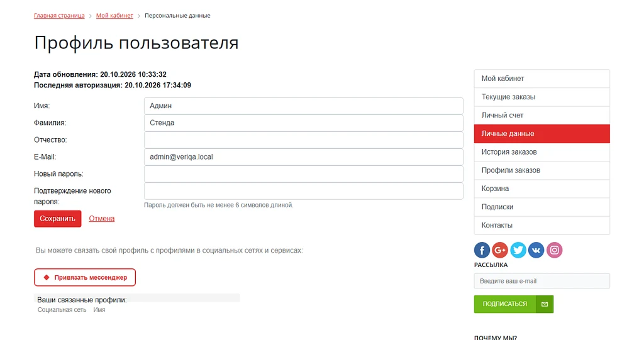Go to Главная страница breadcrumb

coord(59,16)
